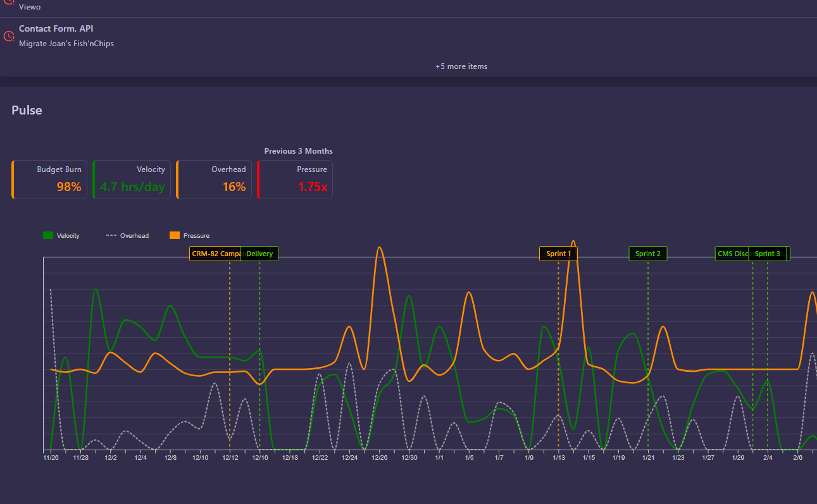The width and height of the screenshot is (817, 504).
Task: Toggle the Pressure series visibility
Action: [x=189, y=235]
